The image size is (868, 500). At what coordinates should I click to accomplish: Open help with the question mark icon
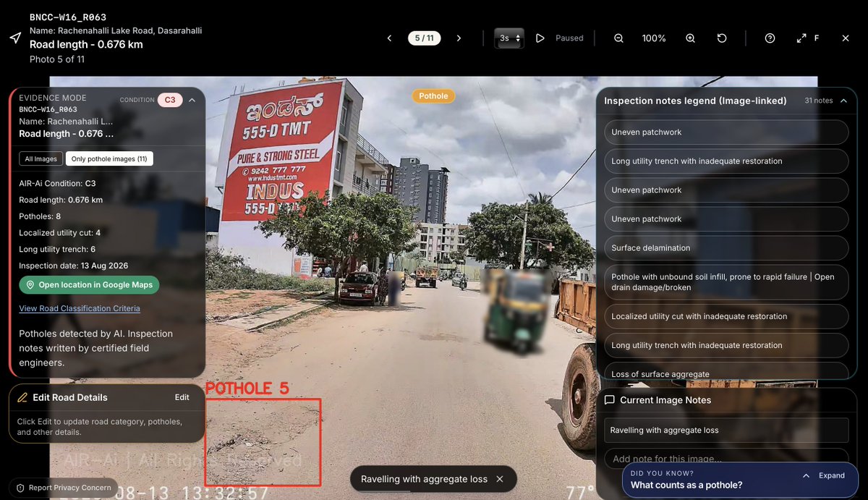[770, 38]
